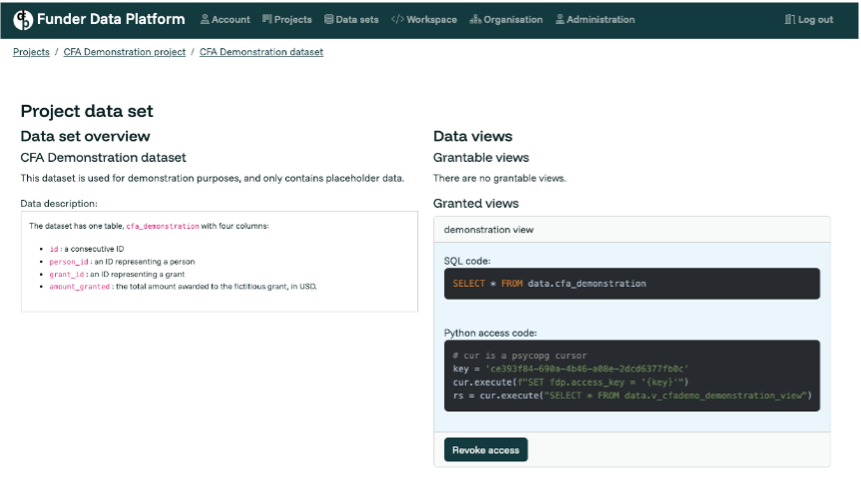Click the Organisation hierarchy icon
The width and height of the screenshot is (861, 501).
pos(475,20)
